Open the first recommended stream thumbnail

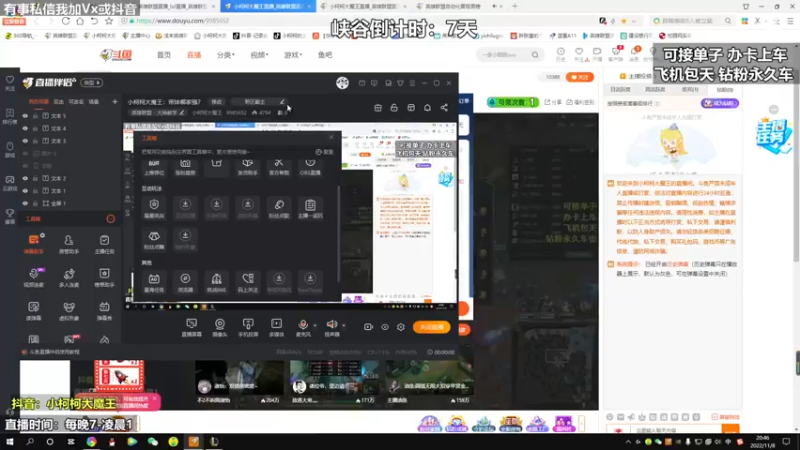239,378
